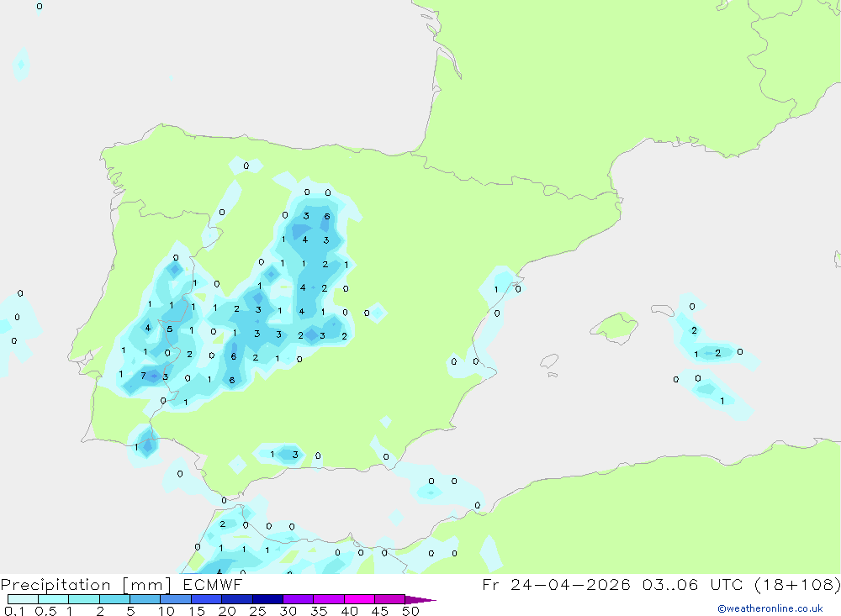Click the '(18+108)' forecast offset text
The image size is (841, 616).
pyautogui.click(x=797, y=584)
